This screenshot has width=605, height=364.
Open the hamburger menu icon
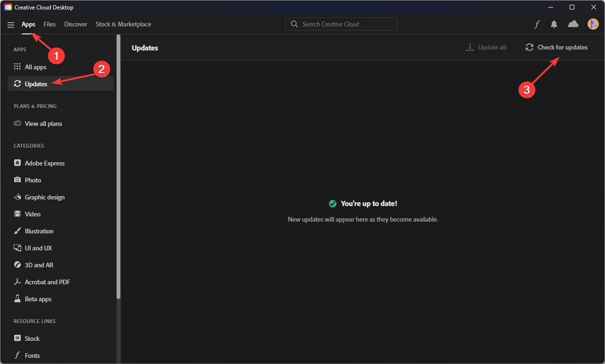point(11,25)
